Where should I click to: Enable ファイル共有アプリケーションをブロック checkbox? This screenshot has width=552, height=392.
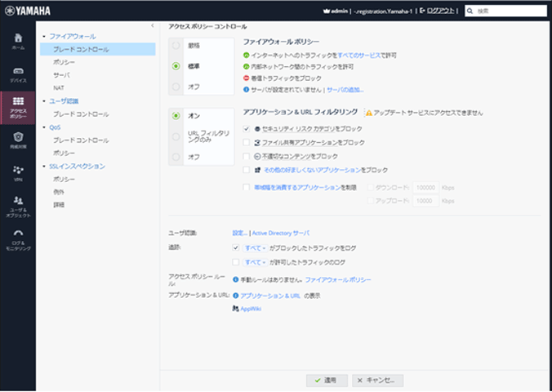(x=247, y=142)
